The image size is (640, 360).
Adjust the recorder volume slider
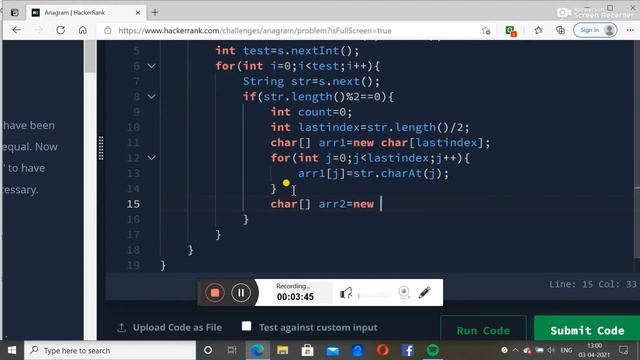(374, 294)
